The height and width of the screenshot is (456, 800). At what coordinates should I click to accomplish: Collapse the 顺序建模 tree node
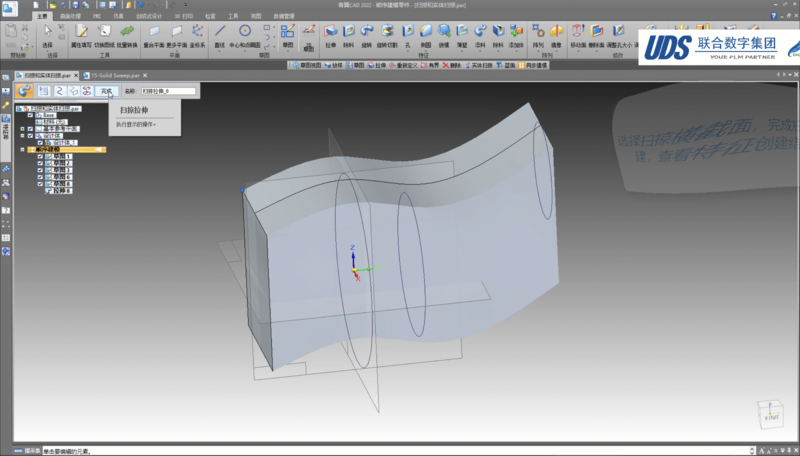coord(23,150)
